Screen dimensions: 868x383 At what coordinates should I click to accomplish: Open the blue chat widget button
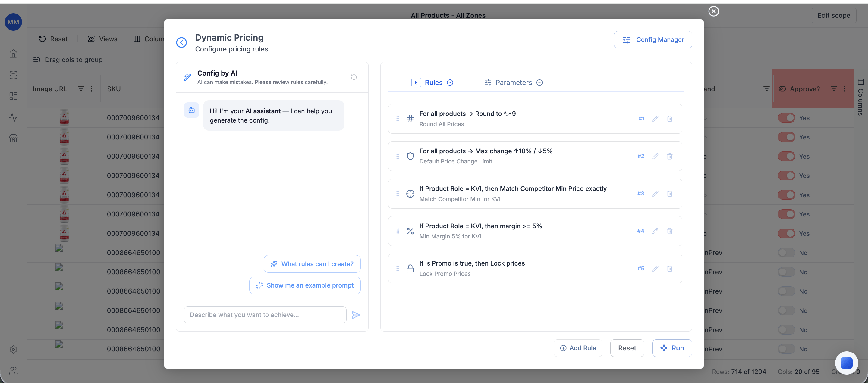(x=846, y=363)
